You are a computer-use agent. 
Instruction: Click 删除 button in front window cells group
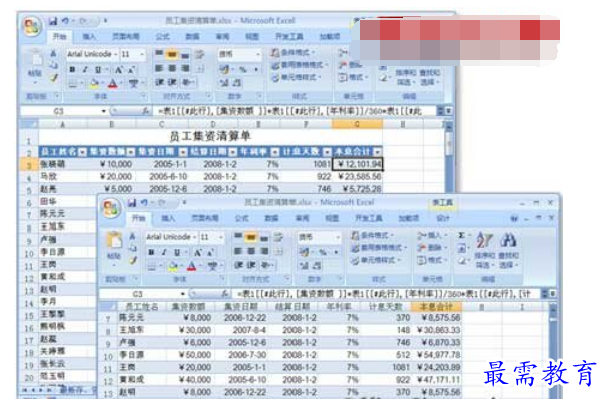(432, 248)
